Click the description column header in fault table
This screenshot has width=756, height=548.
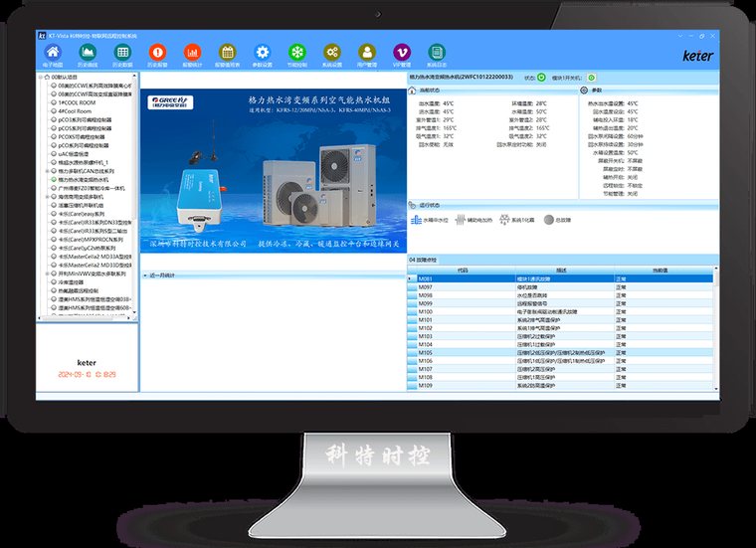(x=564, y=271)
